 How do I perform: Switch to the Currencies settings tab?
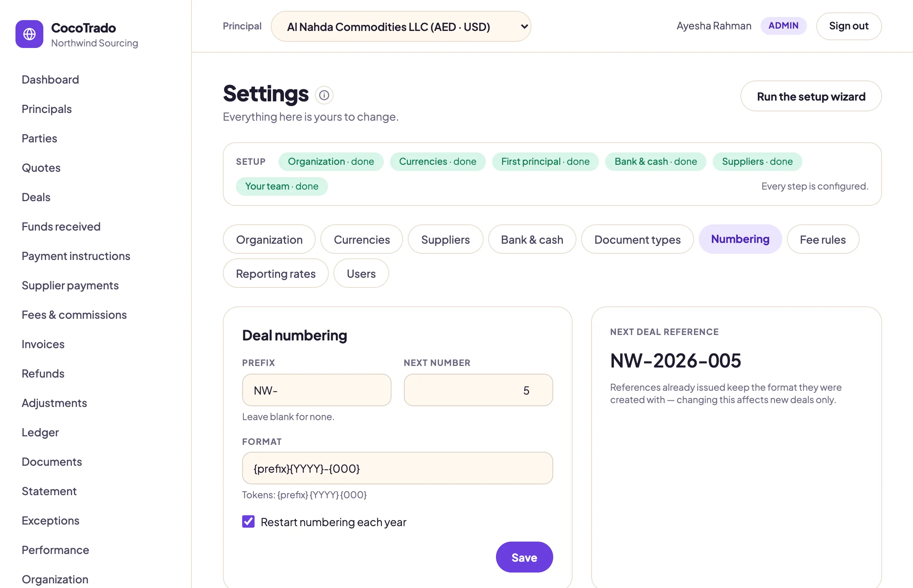coord(362,239)
